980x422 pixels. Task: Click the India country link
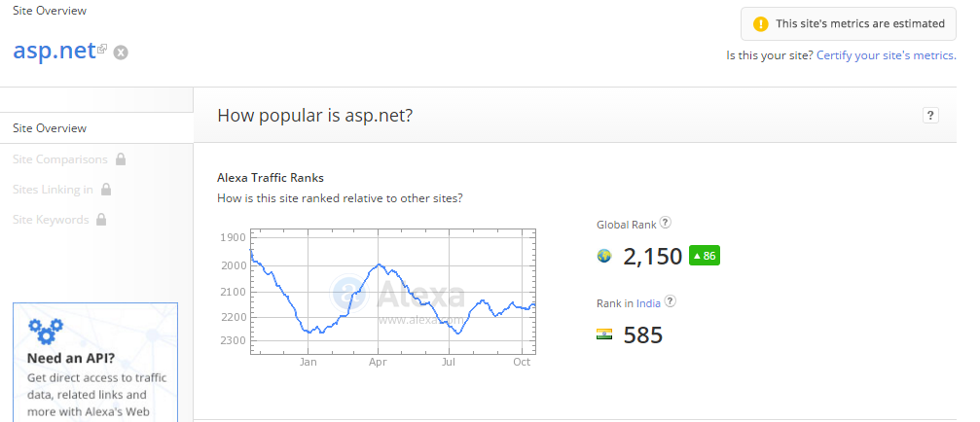pos(648,303)
